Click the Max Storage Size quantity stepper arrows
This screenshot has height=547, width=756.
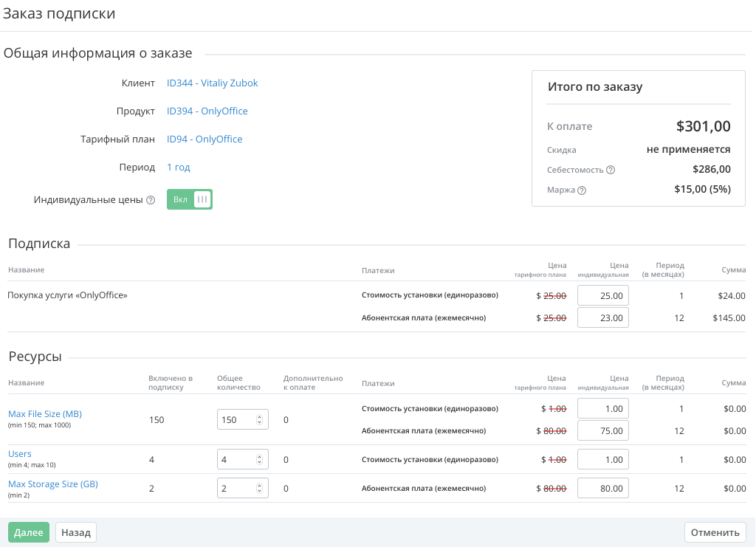(259, 489)
